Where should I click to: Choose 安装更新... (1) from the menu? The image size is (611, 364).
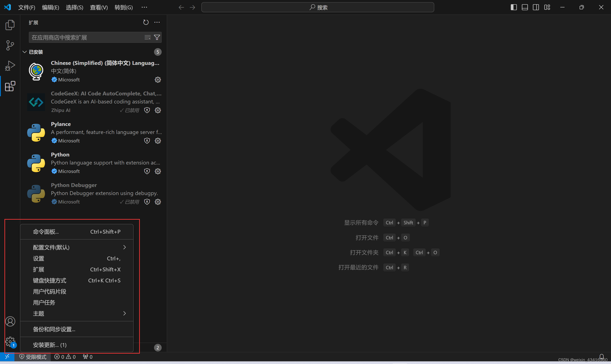coord(77,345)
